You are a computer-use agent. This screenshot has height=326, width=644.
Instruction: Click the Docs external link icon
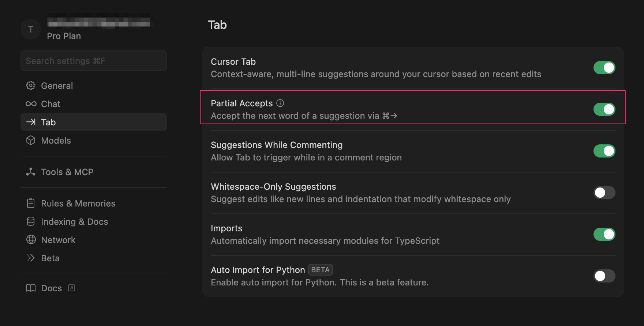72,288
